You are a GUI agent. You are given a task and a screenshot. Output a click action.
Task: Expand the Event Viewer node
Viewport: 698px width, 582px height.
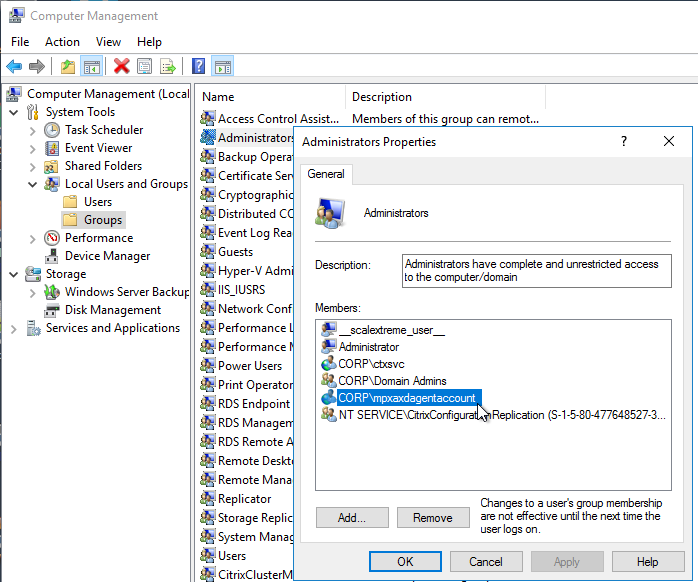click(x=32, y=149)
